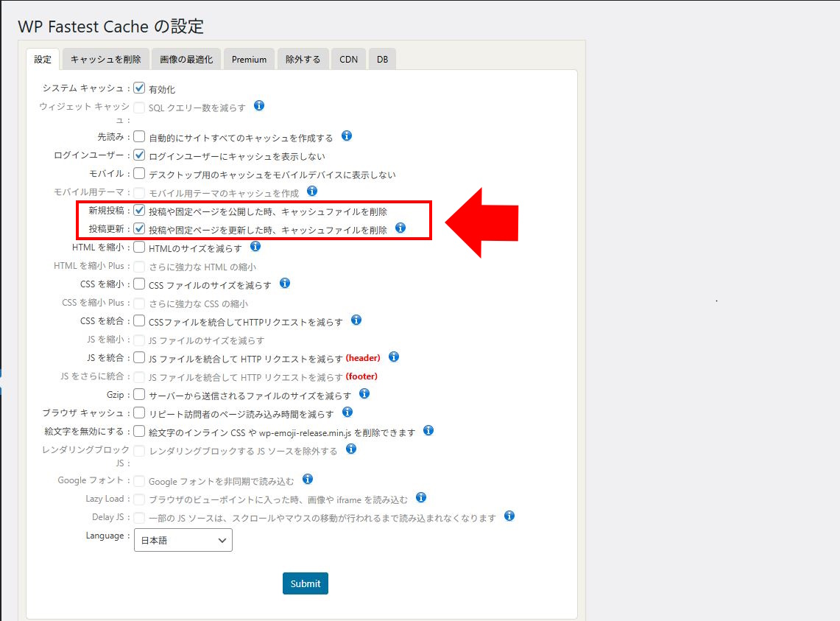The width and height of the screenshot is (840, 621).
Task: Click info icon next to 投稿更新 row
Action: 400,228
